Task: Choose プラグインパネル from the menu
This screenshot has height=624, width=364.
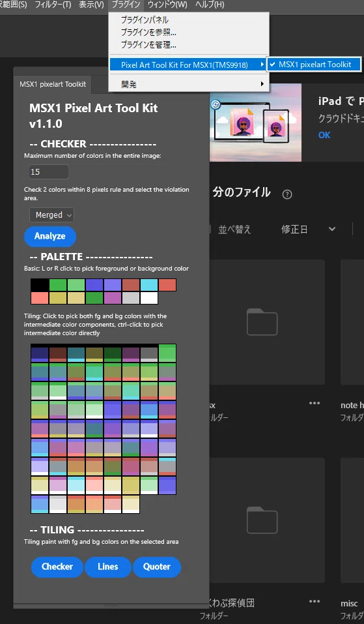Action: [x=189, y=20]
